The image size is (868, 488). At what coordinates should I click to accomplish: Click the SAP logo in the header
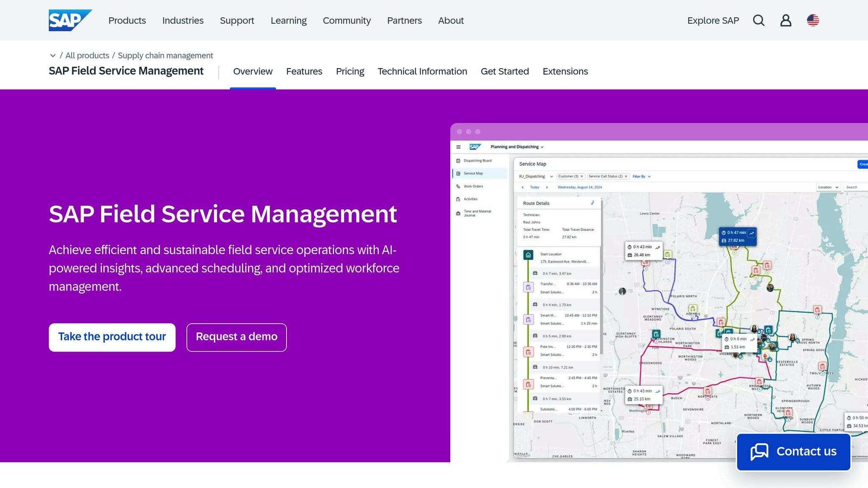[x=70, y=20]
